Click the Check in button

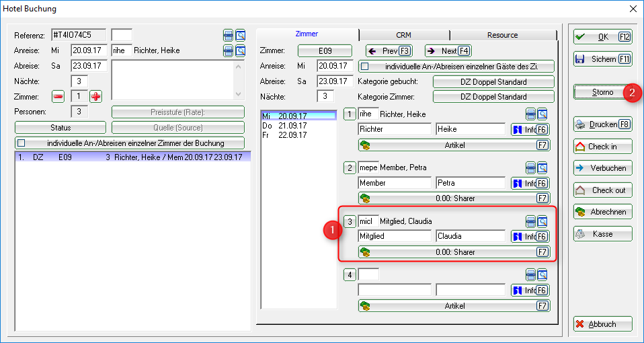[602, 146]
